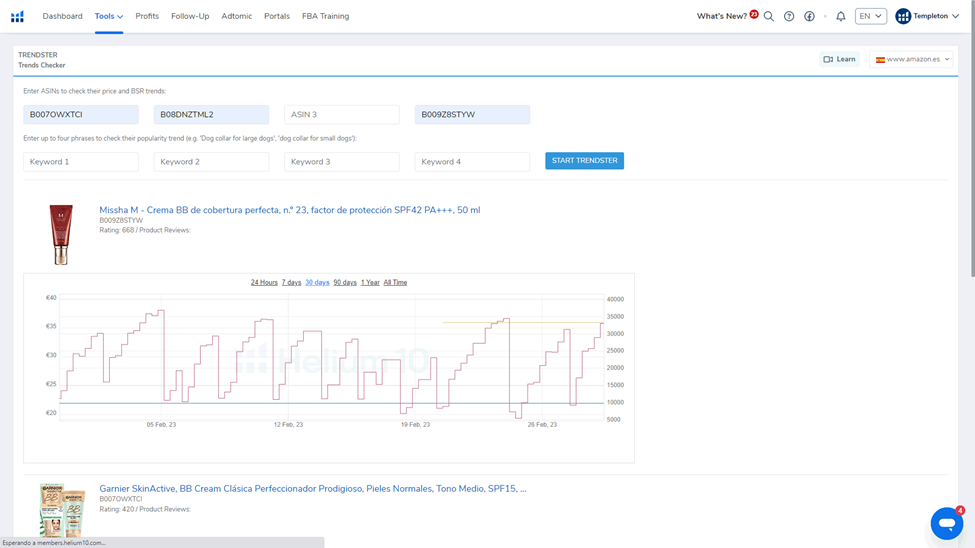Click the Facebook icon in header
The height and width of the screenshot is (548, 975).
click(x=809, y=16)
